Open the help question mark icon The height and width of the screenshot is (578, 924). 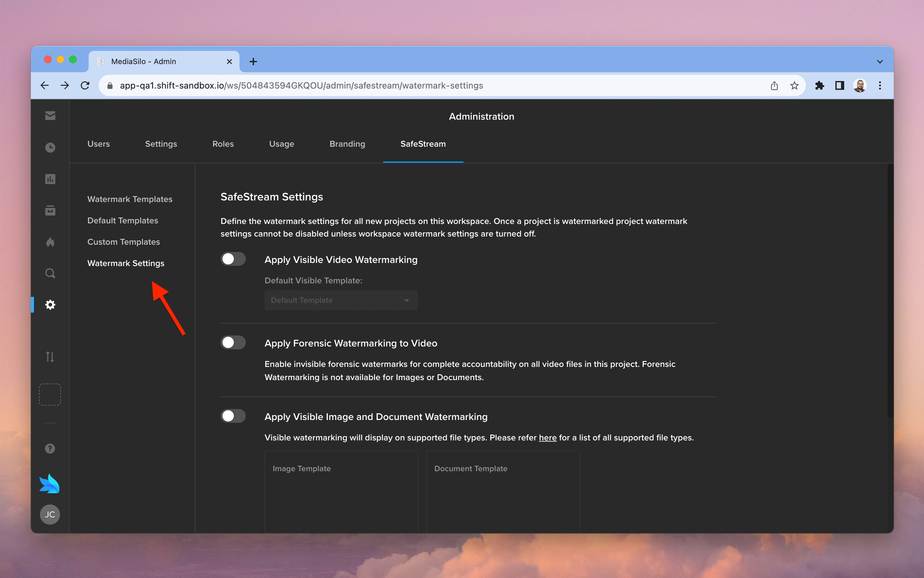tap(50, 448)
